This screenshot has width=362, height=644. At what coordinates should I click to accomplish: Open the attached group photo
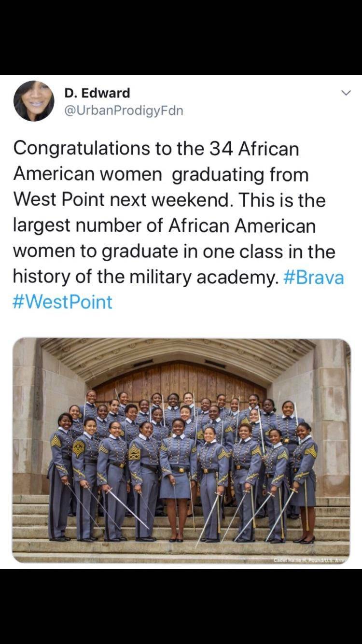click(x=181, y=450)
